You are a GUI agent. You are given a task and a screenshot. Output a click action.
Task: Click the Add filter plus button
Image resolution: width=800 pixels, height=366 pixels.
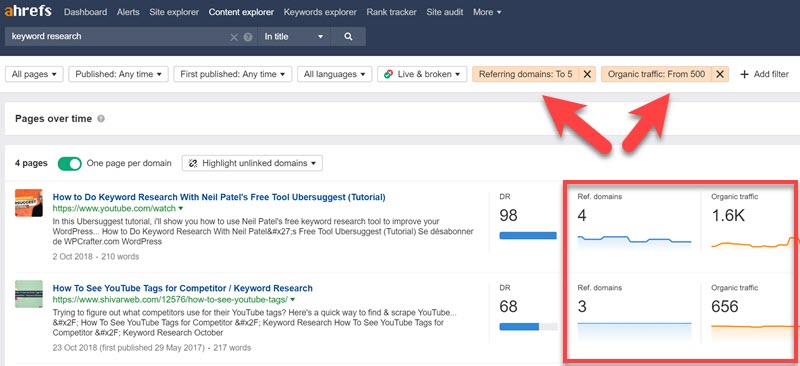[764, 75]
